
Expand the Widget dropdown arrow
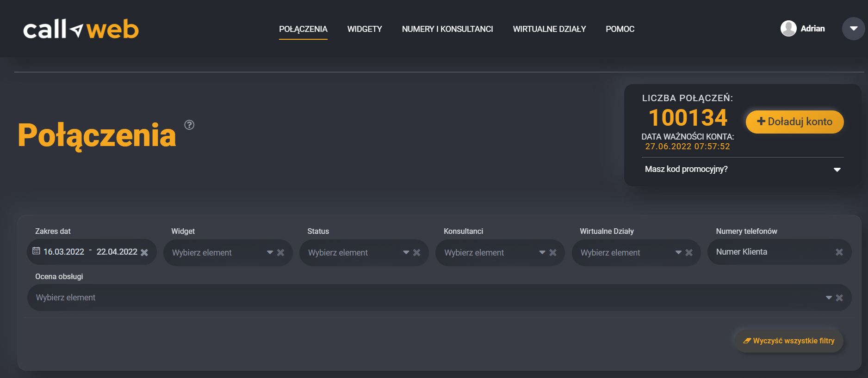(270, 252)
